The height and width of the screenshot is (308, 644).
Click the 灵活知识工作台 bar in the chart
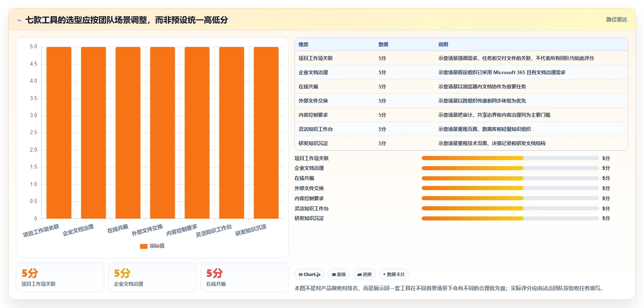[x=232, y=133]
